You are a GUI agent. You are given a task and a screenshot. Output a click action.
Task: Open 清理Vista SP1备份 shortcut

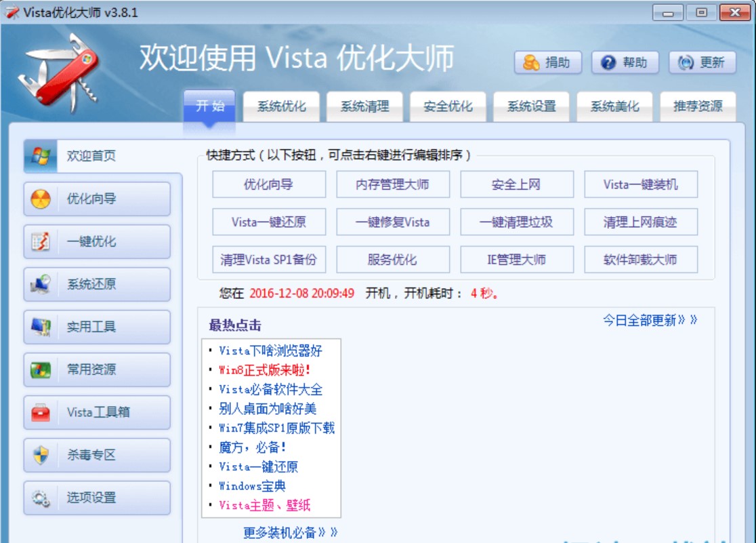(269, 260)
